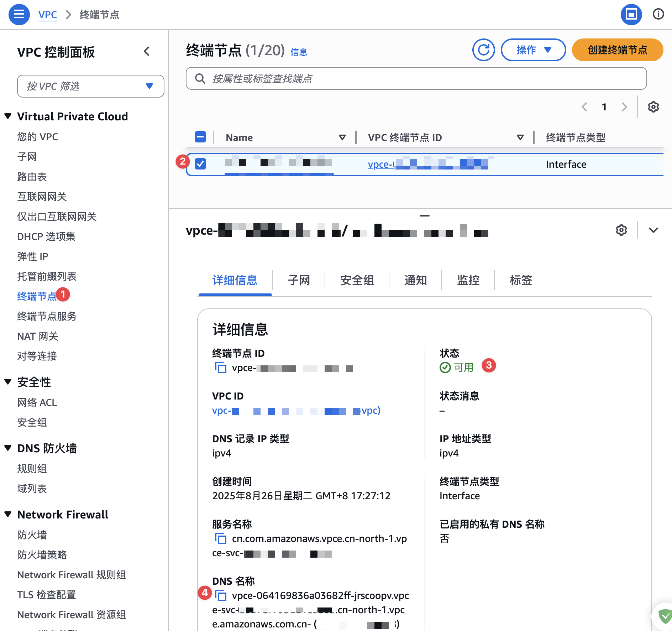This screenshot has width=672, height=631.
Task: Refresh the endpoints list
Action: click(x=483, y=50)
